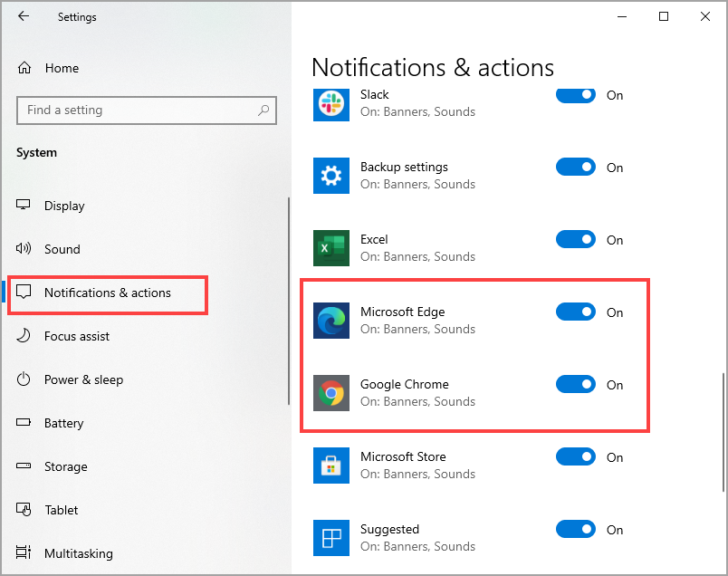Click the Microsoft Store app icon
728x576 pixels.
point(331,466)
